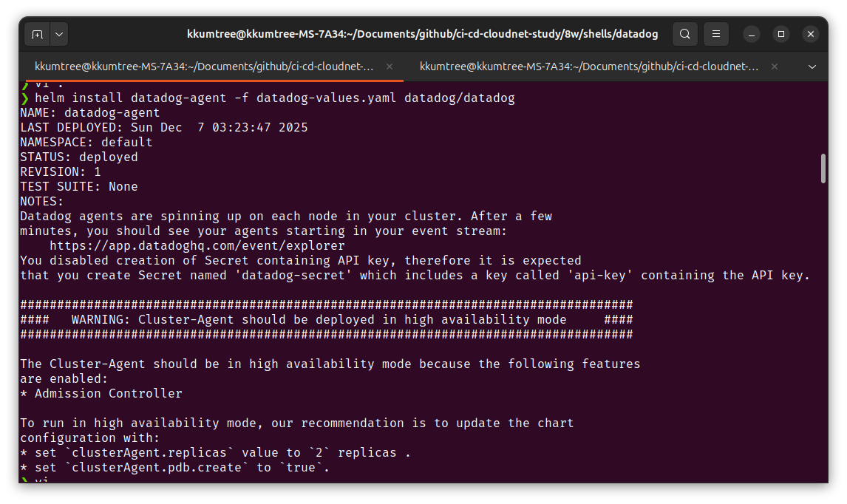Image resolution: width=847 pixels, height=504 pixels.
Task: Open the terminal search tool
Action: (x=685, y=34)
